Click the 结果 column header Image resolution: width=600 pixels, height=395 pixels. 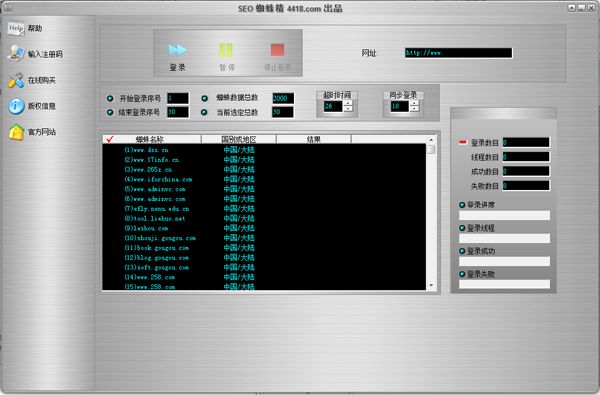tap(313, 139)
